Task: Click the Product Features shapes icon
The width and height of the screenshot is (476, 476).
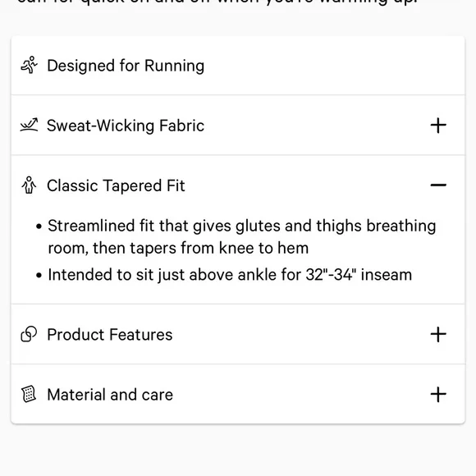Action: click(30, 334)
